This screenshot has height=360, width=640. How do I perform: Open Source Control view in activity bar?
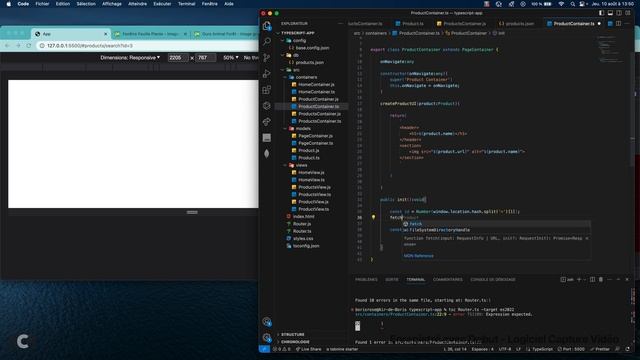pos(267,58)
